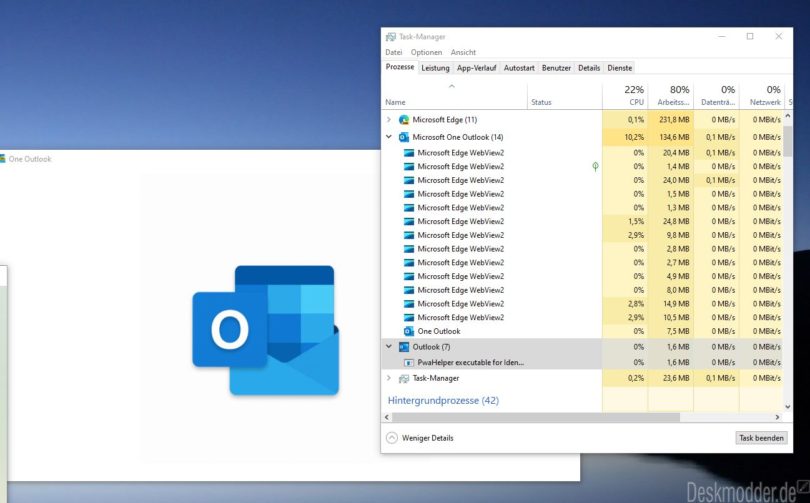The image size is (810, 503).
Task: Click the Name column header
Action: point(455,96)
